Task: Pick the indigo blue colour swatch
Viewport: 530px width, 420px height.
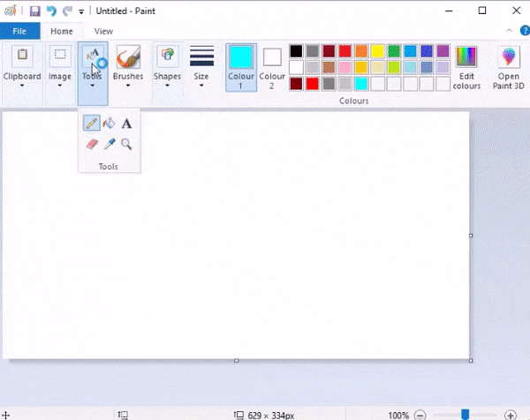Action: coord(427,51)
